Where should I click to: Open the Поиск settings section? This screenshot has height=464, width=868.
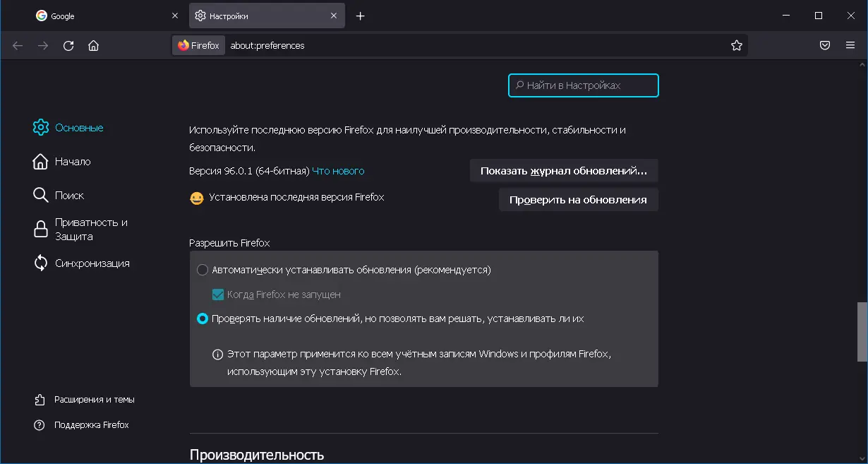click(40, 195)
